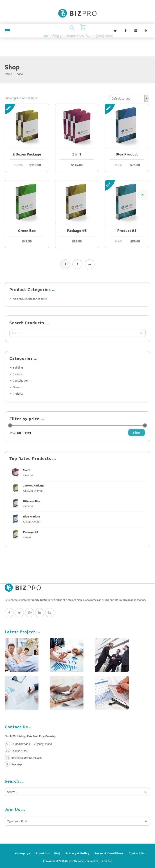The image size is (155, 868).
Task: Open the footer LinkedIn circle icon
Action: [x=40, y=613]
